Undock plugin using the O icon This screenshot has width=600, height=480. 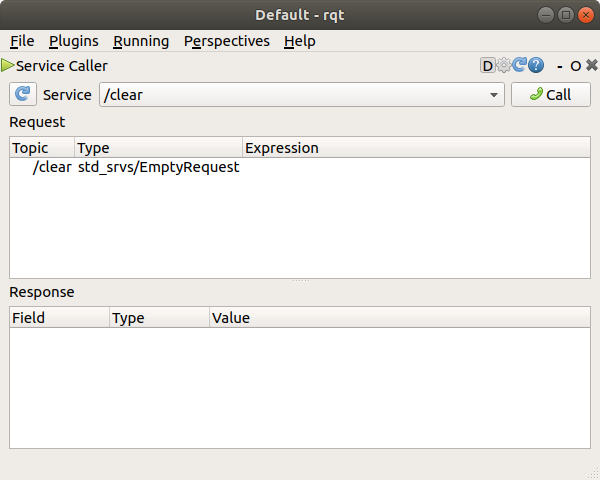[575, 66]
